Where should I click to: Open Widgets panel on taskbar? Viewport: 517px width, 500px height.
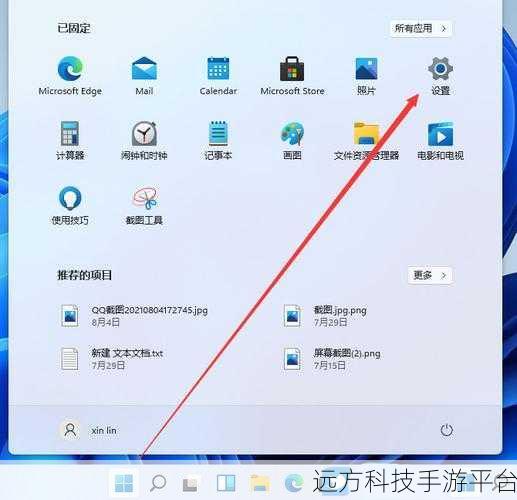(226, 483)
